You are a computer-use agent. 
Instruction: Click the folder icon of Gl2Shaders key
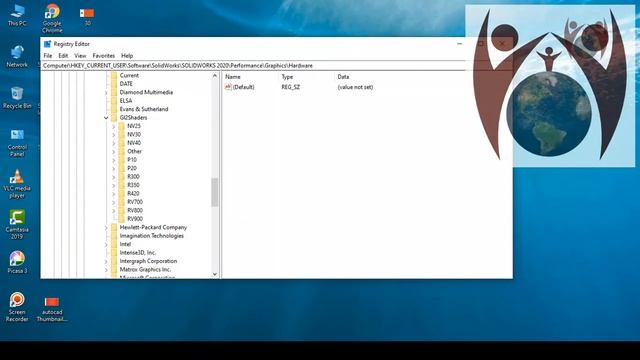pyautogui.click(x=114, y=118)
